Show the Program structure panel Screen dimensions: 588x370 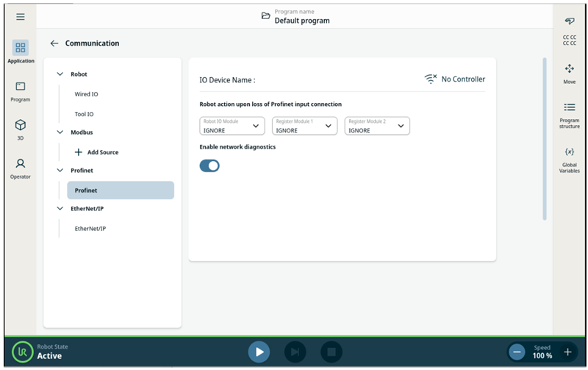pos(569,107)
